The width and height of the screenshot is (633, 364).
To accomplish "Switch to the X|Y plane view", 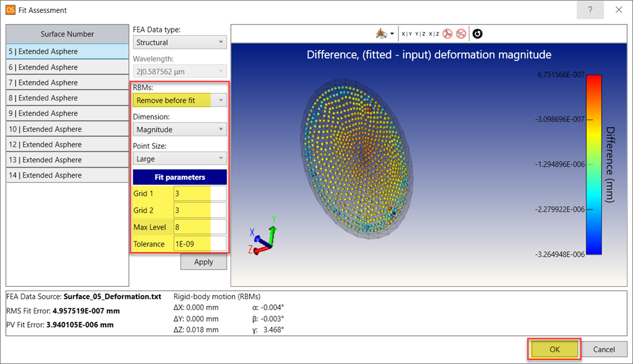I will pyautogui.click(x=406, y=34).
